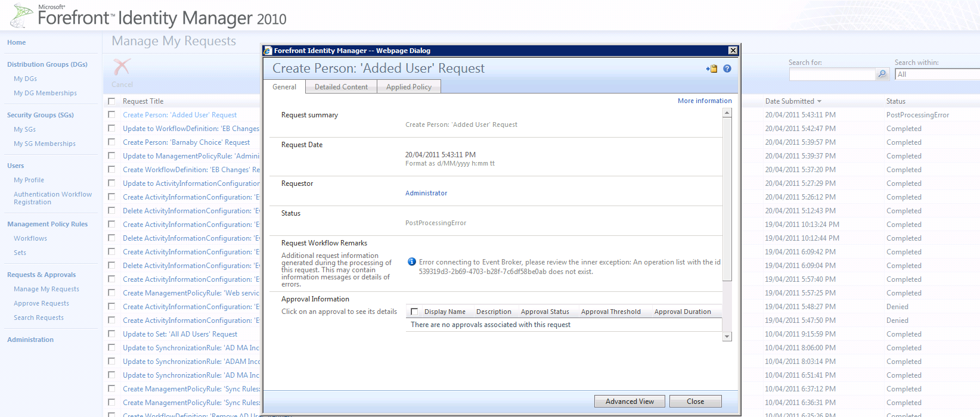Click the Approval Threshold column header
The height and width of the screenshot is (417, 980).
(611, 312)
